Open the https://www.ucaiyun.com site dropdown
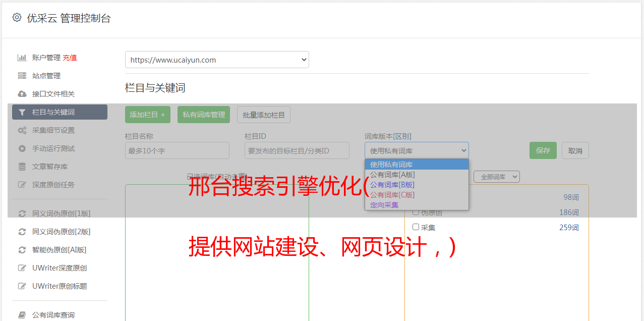The height and width of the screenshot is (321, 644). 217,60
